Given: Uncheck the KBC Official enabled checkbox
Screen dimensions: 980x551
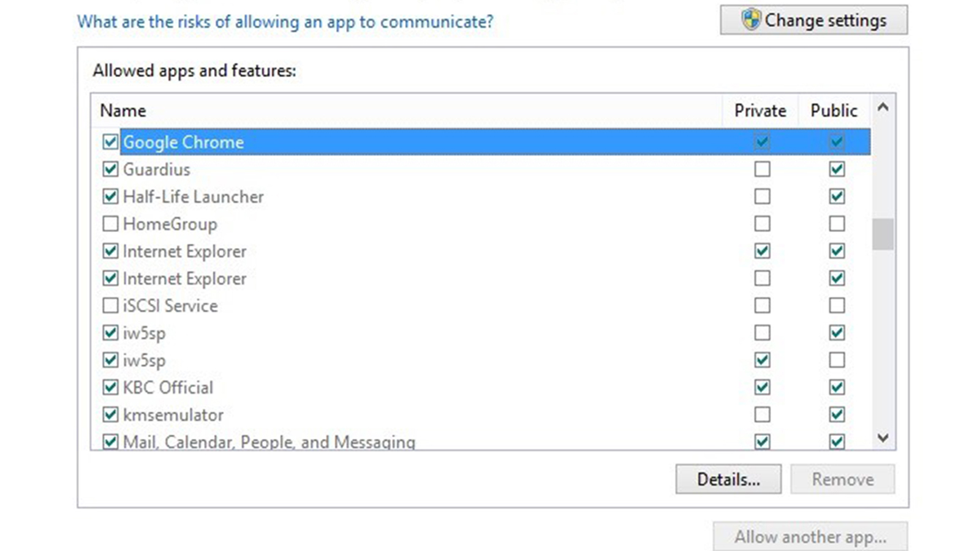Looking at the screenshot, I should (x=110, y=388).
